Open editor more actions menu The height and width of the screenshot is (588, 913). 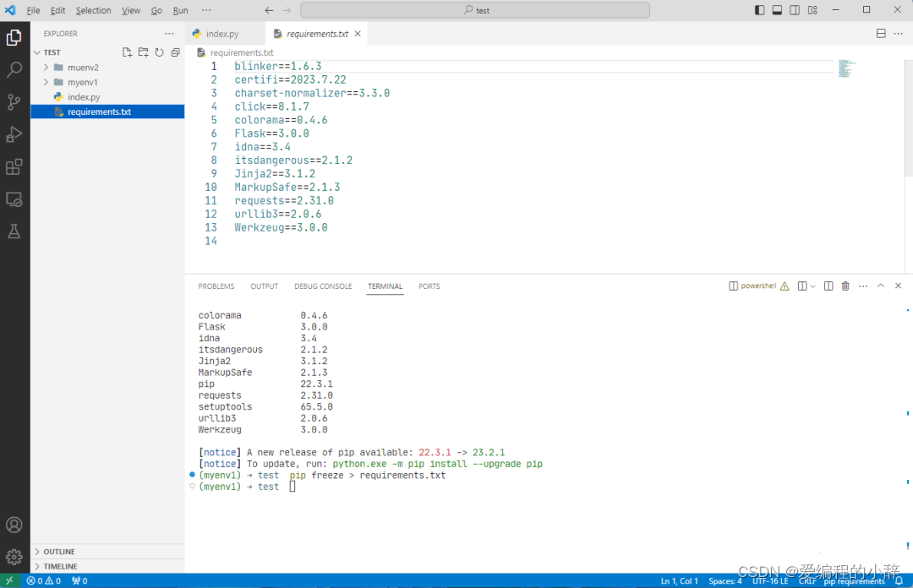tap(899, 34)
